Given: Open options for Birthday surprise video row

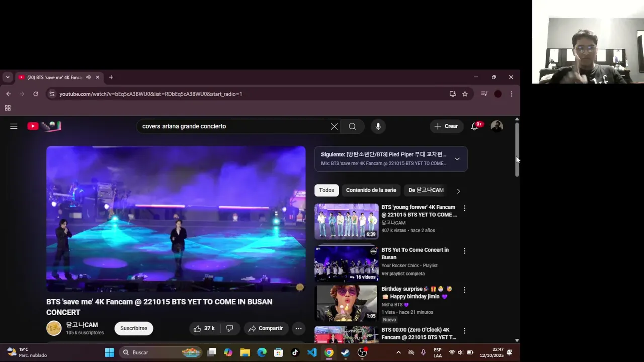Looking at the screenshot, I should tap(464, 290).
